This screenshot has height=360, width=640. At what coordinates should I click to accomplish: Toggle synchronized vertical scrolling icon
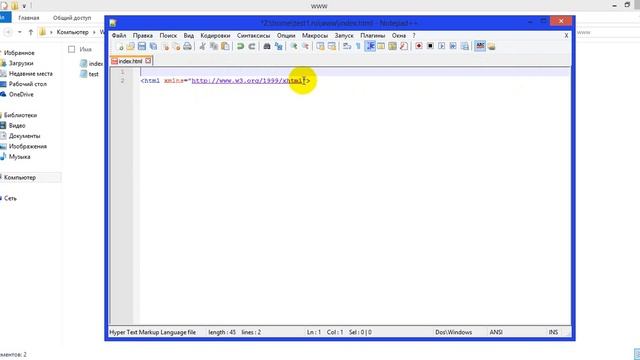click(320, 47)
